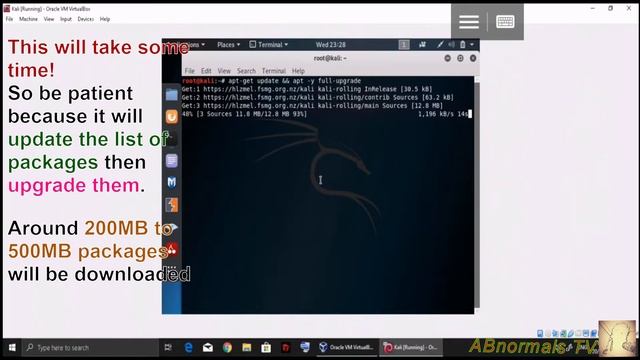Click the pen-shaped icon in Kali panel
This screenshot has height=360, width=640.
point(440,44)
